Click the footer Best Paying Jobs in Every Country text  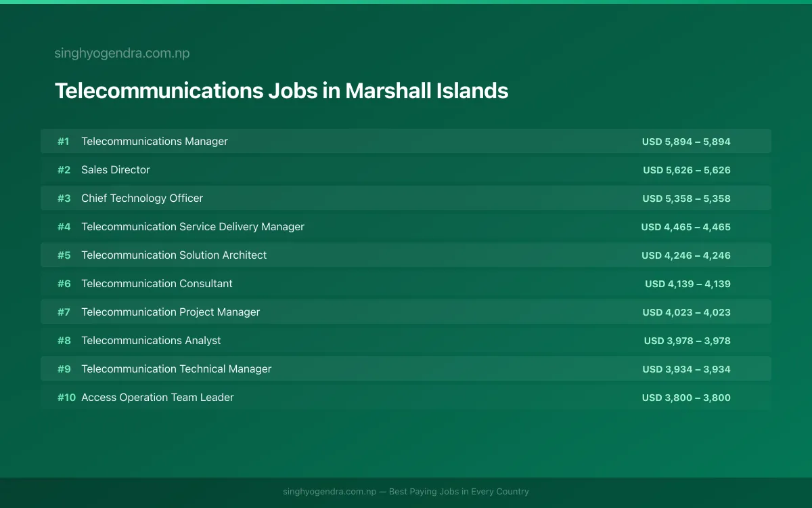pyautogui.click(x=459, y=492)
